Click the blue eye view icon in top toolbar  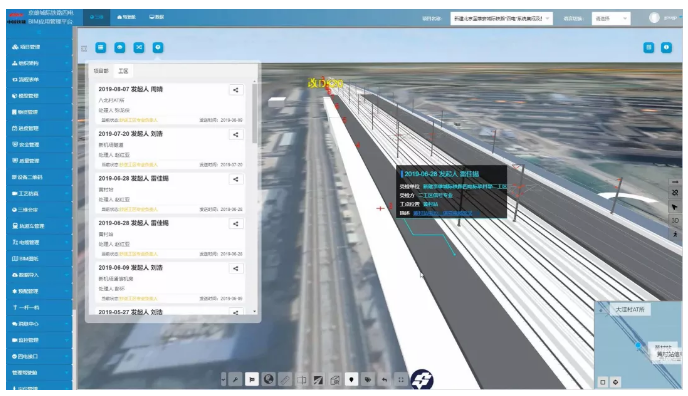(x=120, y=47)
